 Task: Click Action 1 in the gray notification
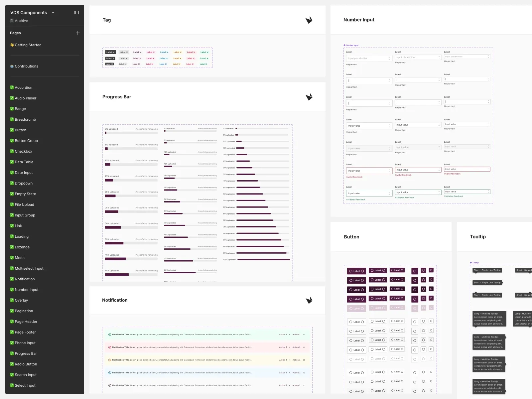[283, 385]
